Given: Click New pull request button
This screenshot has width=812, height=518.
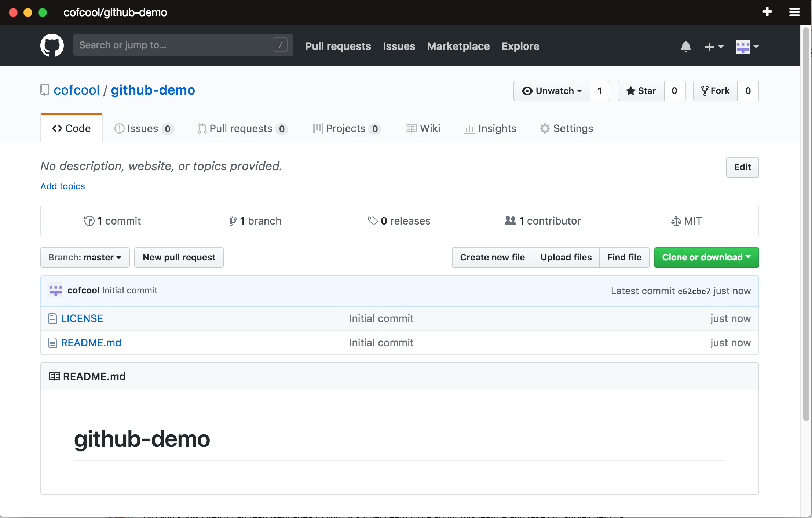Looking at the screenshot, I should [x=179, y=258].
